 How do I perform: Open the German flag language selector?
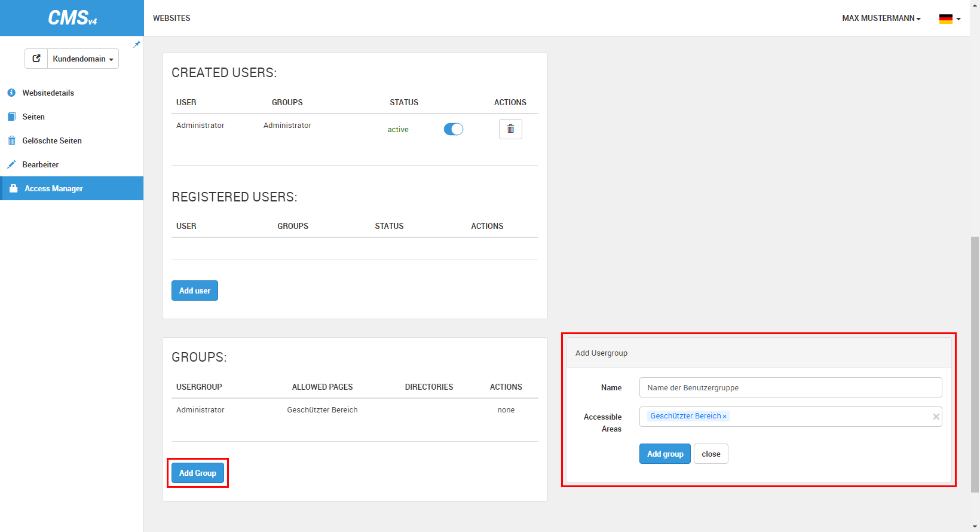[950, 19]
